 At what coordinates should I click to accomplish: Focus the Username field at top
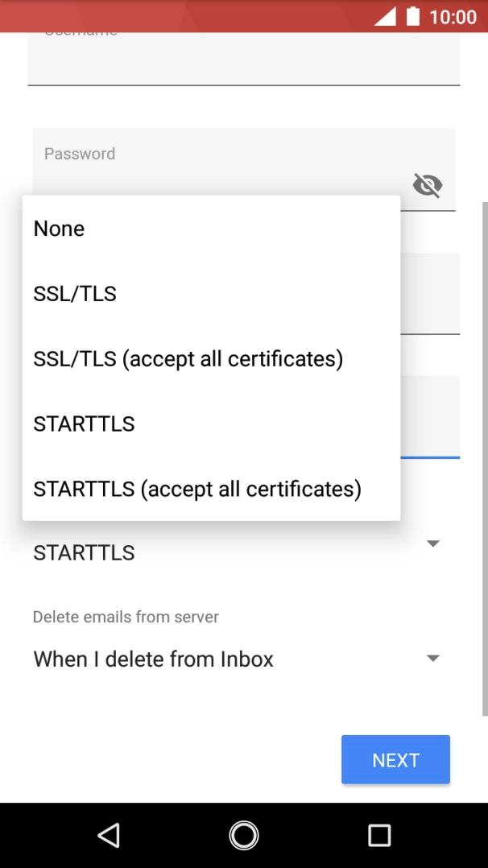[243, 58]
